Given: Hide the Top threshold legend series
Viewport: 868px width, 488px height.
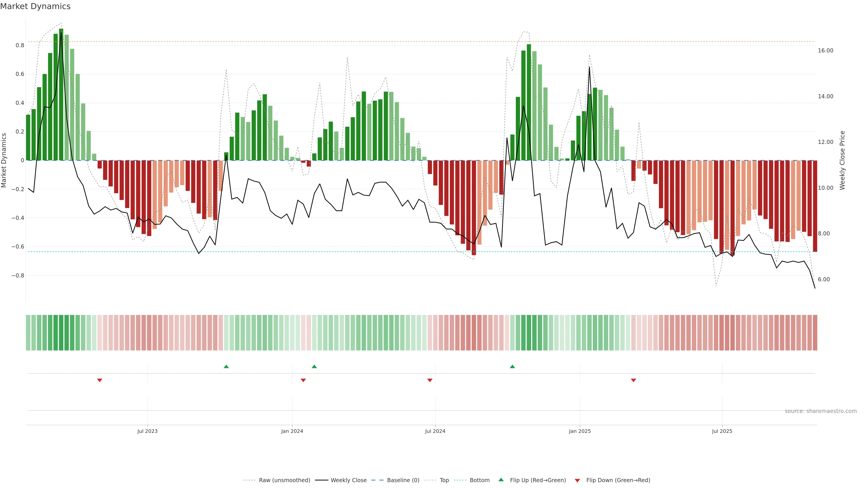Looking at the screenshot, I should pyautogui.click(x=444, y=480).
